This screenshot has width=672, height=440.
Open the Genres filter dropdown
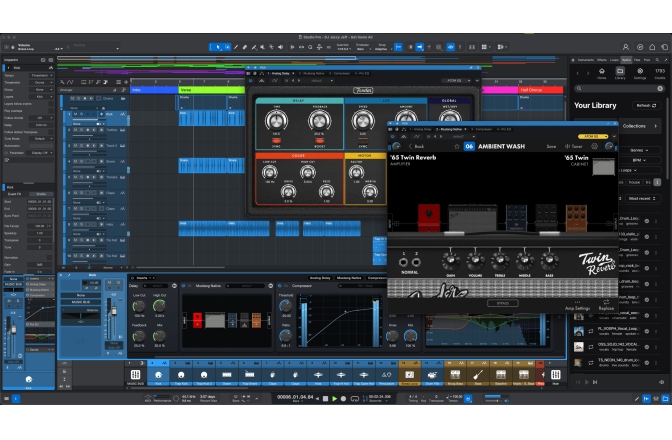[639, 150]
